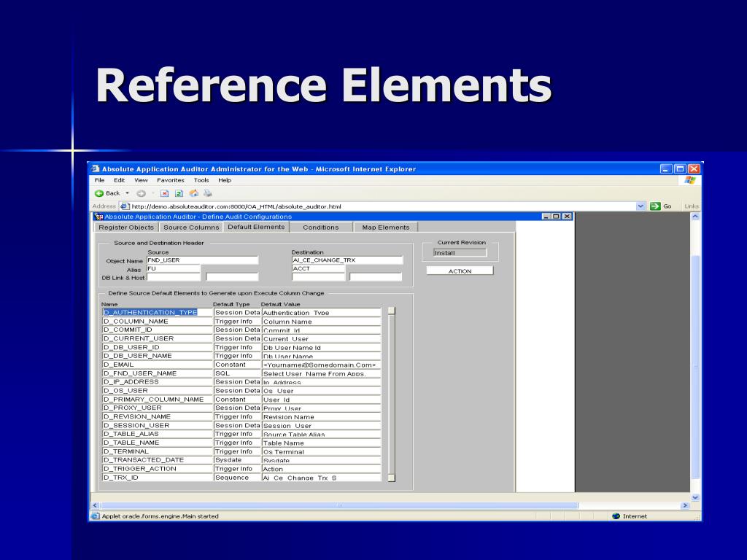Switch to the Source Columns tab
The height and width of the screenshot is (560, 747).
(191, 227)
